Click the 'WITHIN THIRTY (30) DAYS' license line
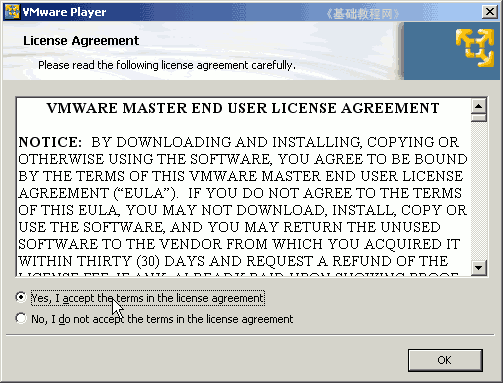503x383 pixels. pos(233,261)
